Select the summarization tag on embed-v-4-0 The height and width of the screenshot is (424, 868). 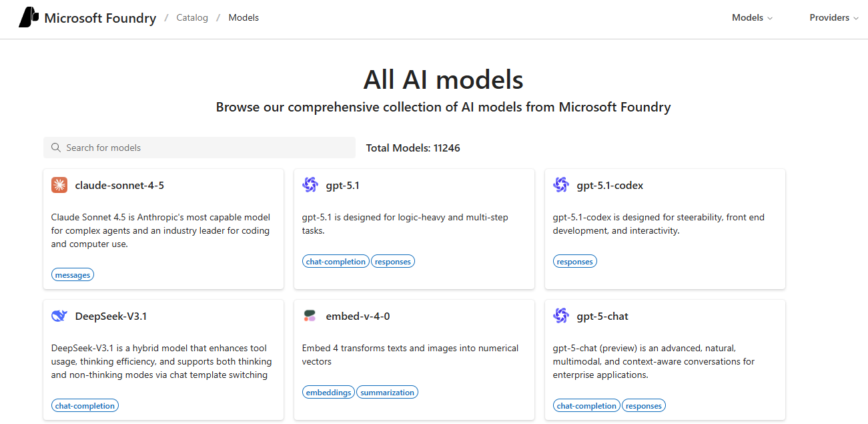(x=387, y=393)
